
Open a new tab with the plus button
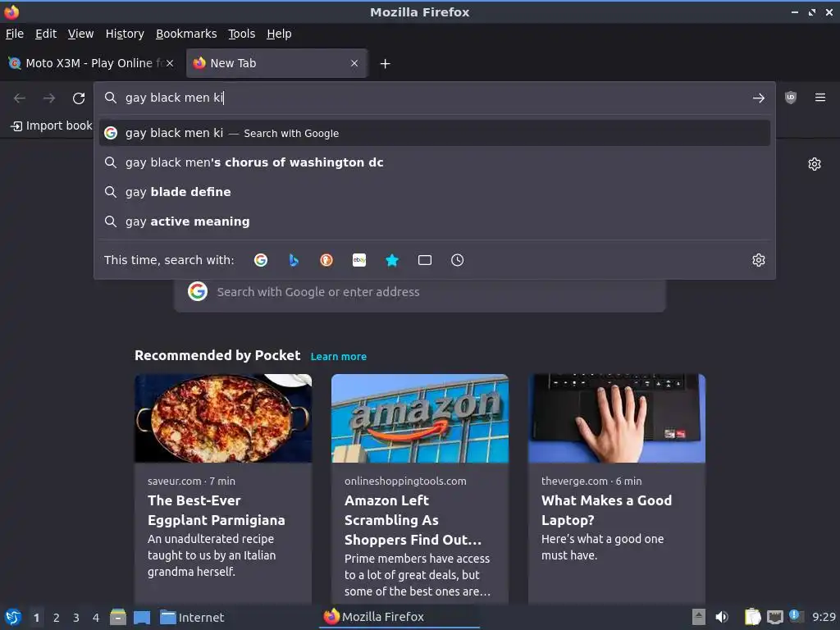click(385, 64)
